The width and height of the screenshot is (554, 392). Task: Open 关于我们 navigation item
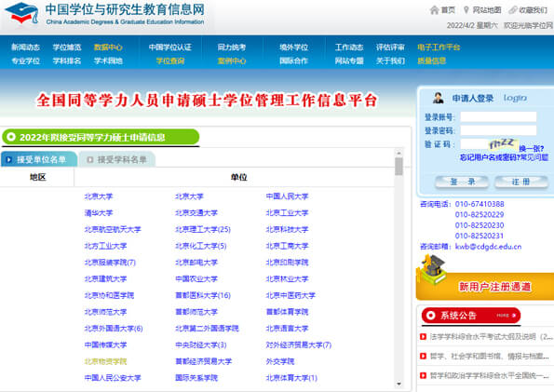click(390, 61)
